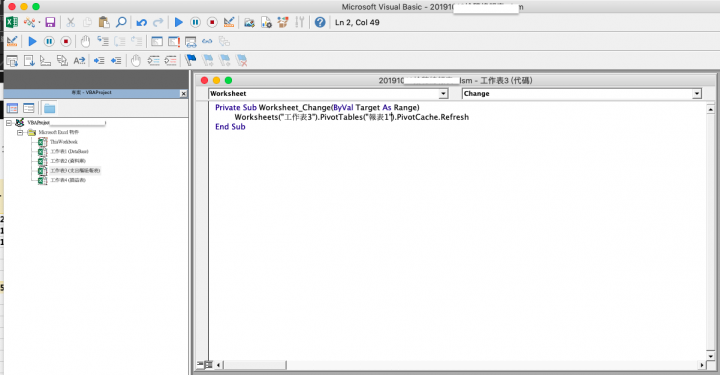Click the Step Into icon
The height and width of the screenshot is (375, 720).
(103, 41)
